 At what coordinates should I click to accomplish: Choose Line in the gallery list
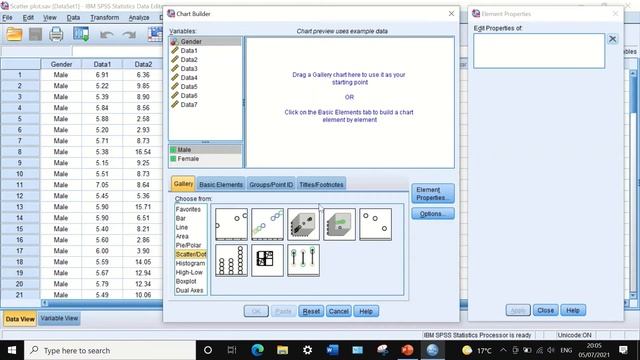(182, 227)
